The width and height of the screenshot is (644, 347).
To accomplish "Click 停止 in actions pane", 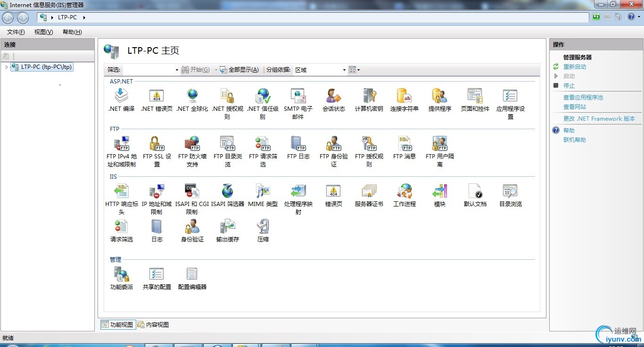I will [569, 86].
